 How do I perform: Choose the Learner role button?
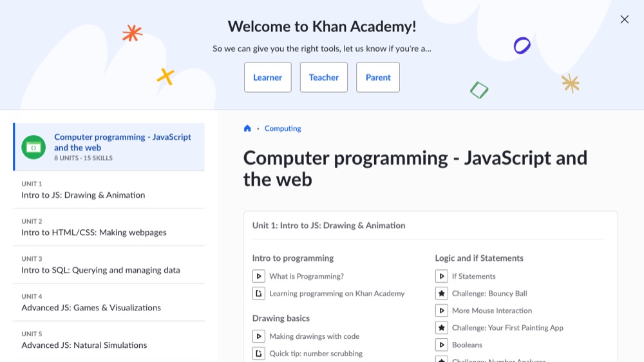click(x=267, y=77)
